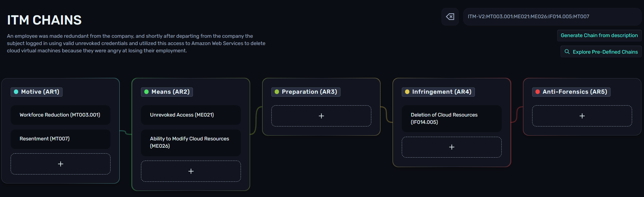Image resolution: width=644 pixels, height=197 pixels.
Task: Click the plus icon in the Infringement column
Action: click(452, 147)
